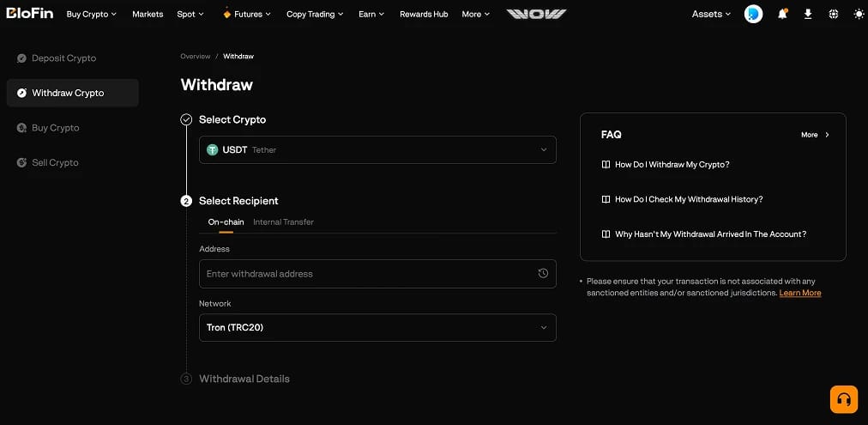The width and height of the screenshot is (868, 425).
Task: Click book icon beside Withdrawal History question
Action: 606,199
